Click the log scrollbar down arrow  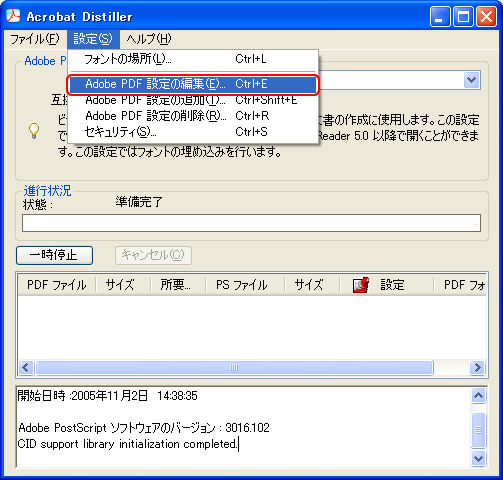(x=479, y=459)
